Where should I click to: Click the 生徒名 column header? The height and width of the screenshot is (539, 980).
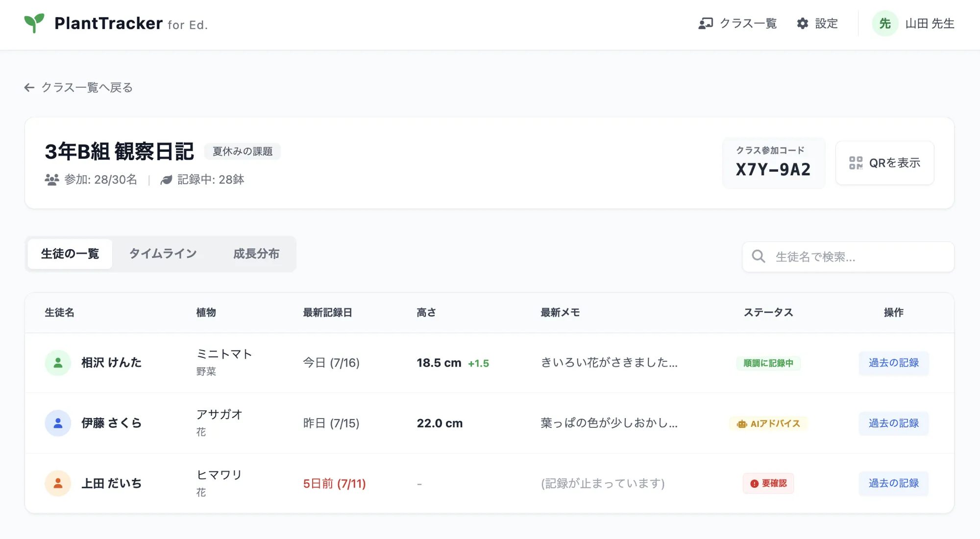(x=59, y=312)
